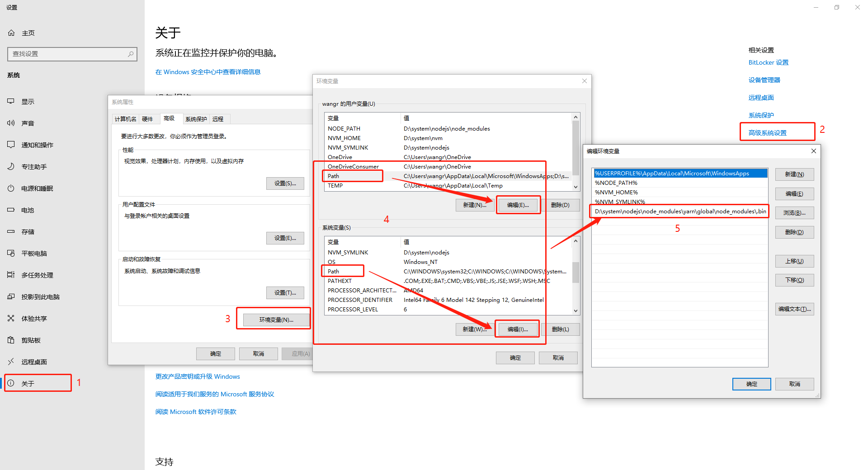The width and height of the screenshot is (868, 470).
Task: Click Tablet (平板电脑) icon
Action: point(11,253)
